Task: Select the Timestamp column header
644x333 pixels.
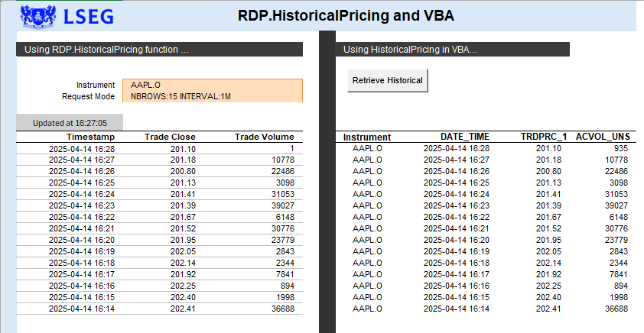Action: (x=91, y=137)
